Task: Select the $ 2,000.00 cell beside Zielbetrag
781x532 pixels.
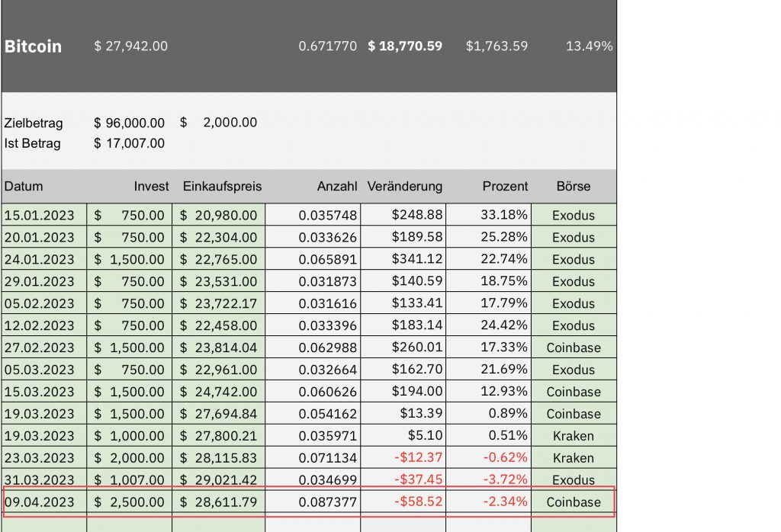Action: click(x=218, y=123)
